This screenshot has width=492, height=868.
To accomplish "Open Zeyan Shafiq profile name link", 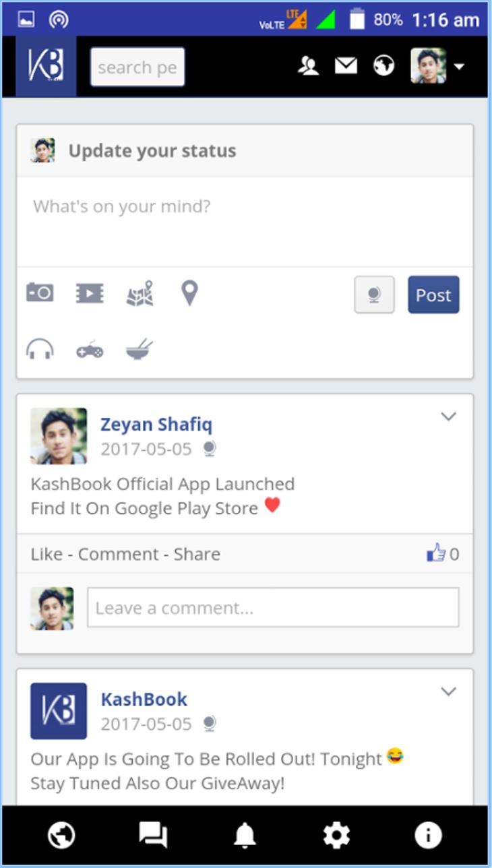I will pyautogui.click(x=156, y=425).
